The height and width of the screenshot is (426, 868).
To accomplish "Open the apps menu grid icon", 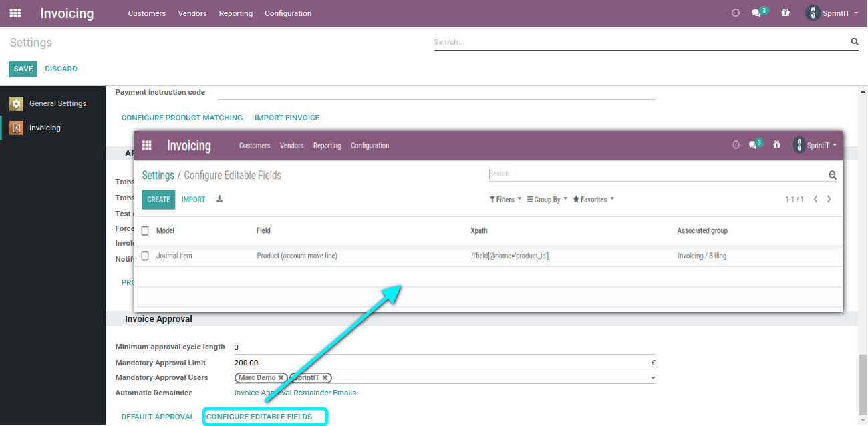I will [x=15, y=13].
